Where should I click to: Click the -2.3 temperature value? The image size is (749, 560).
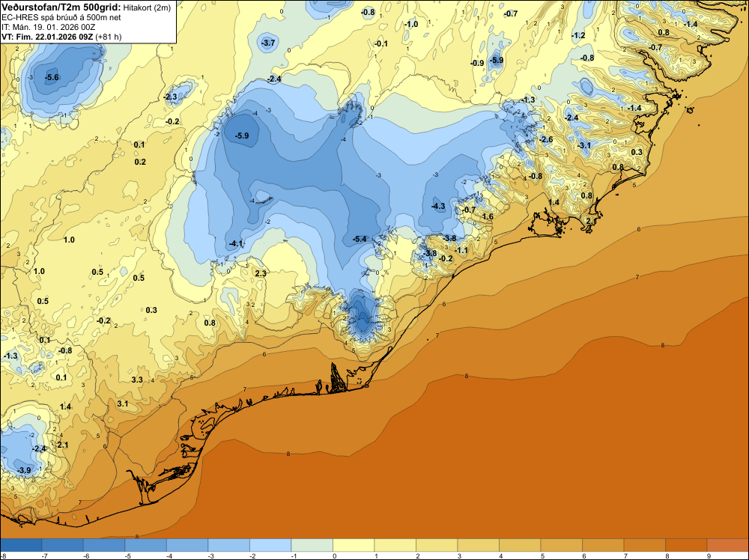point(171,97)
